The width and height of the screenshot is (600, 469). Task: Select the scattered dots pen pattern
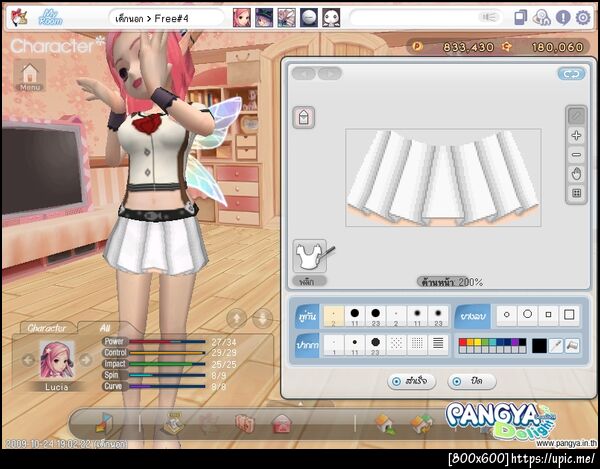coord(396,344)
